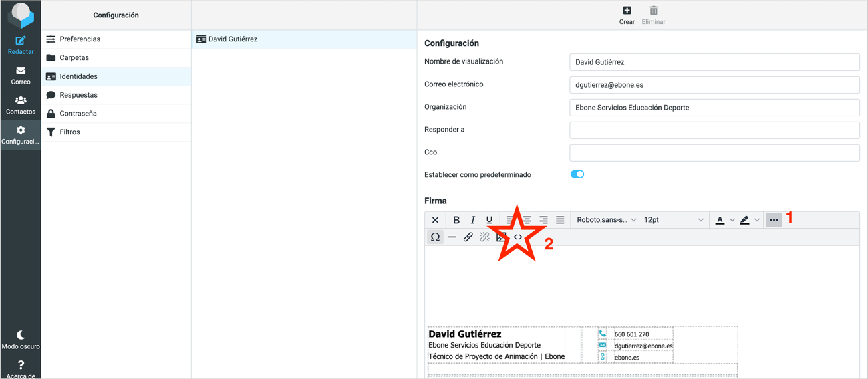
Task: Click the highlight background color marker
Action: click(x=744, y=220)
